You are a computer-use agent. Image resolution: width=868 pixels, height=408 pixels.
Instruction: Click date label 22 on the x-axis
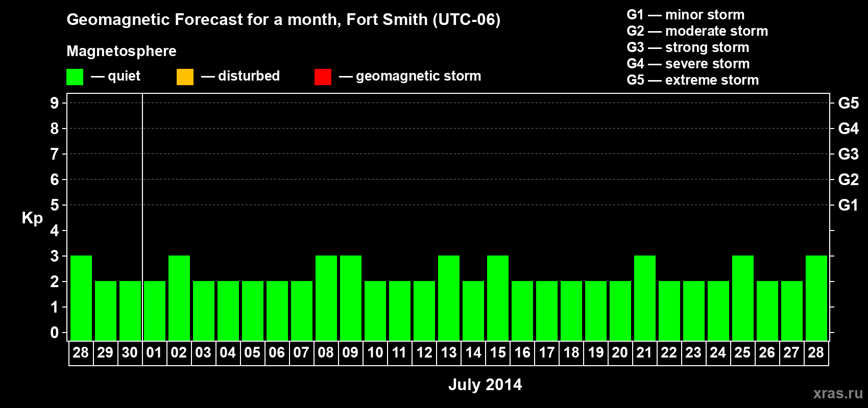(x=669, y=353)
